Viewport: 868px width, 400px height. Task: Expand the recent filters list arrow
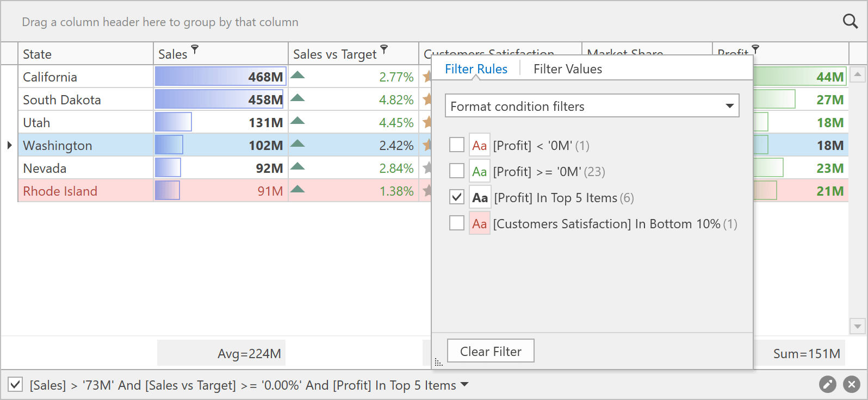464,384
